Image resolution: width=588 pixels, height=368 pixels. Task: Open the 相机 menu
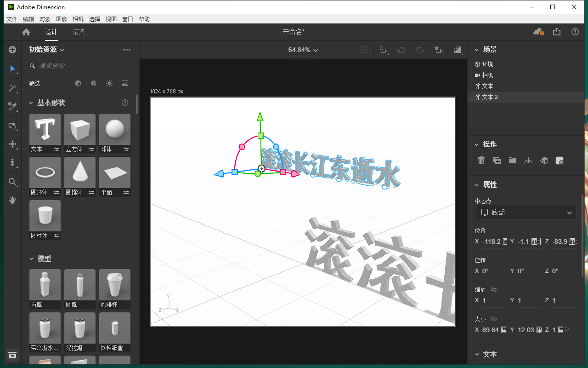point(78,19)
